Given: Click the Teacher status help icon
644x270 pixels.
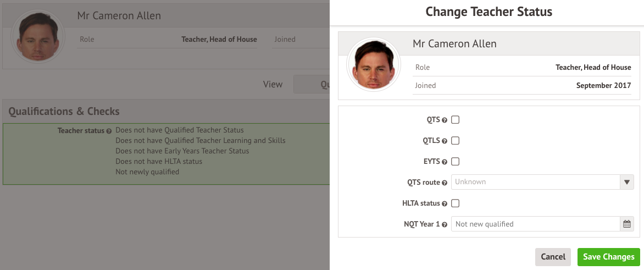Looking at the screenshot, I should coord(109,131).
